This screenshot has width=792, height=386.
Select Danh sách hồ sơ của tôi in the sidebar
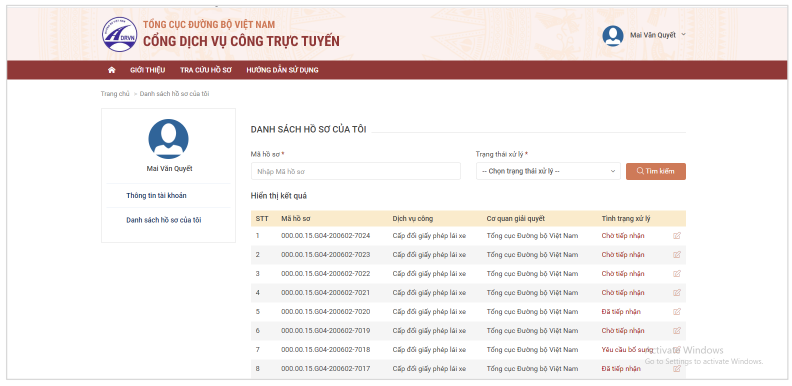point(164,220)
